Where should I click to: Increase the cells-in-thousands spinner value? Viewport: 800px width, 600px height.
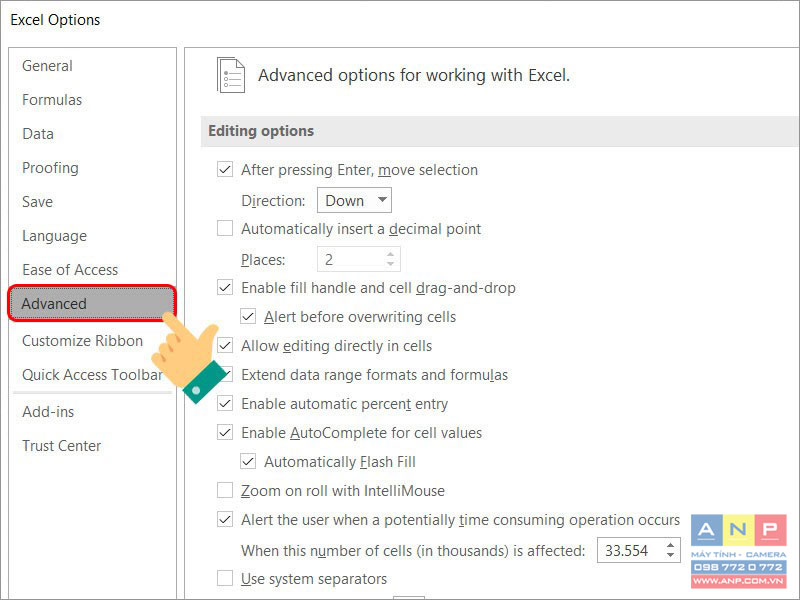pos(670,545)
